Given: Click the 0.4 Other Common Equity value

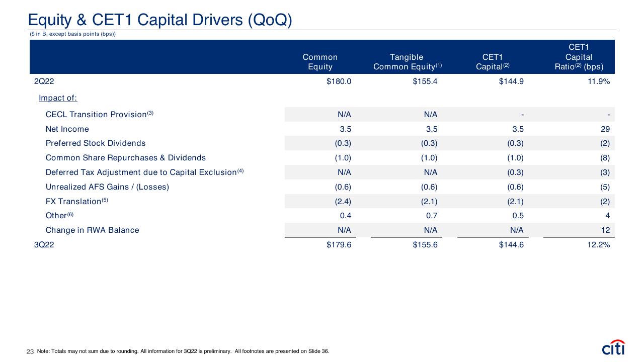Looking at the screenshot, I should [x=345, y=216].
